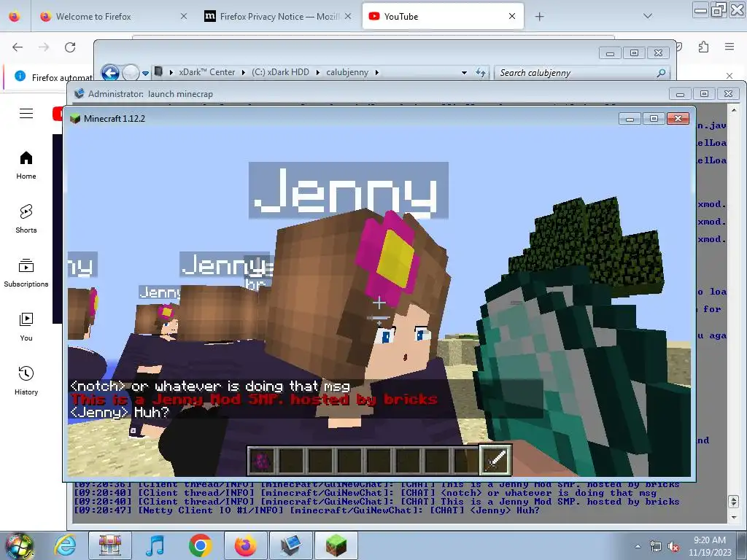Screen dimensions: 747x560
Task: Open YouTube Subscriptions
Action: point(26,273)
